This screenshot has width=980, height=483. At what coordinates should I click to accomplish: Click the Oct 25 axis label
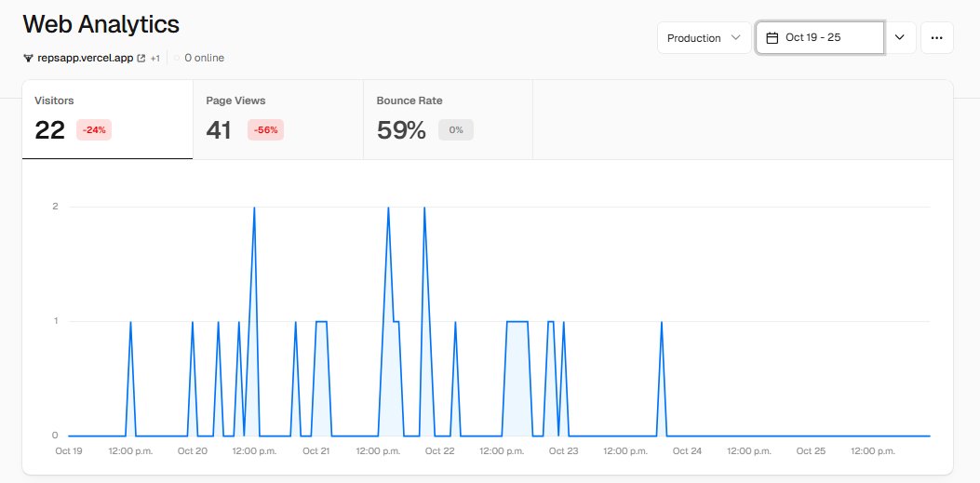[x=812, y=450]
